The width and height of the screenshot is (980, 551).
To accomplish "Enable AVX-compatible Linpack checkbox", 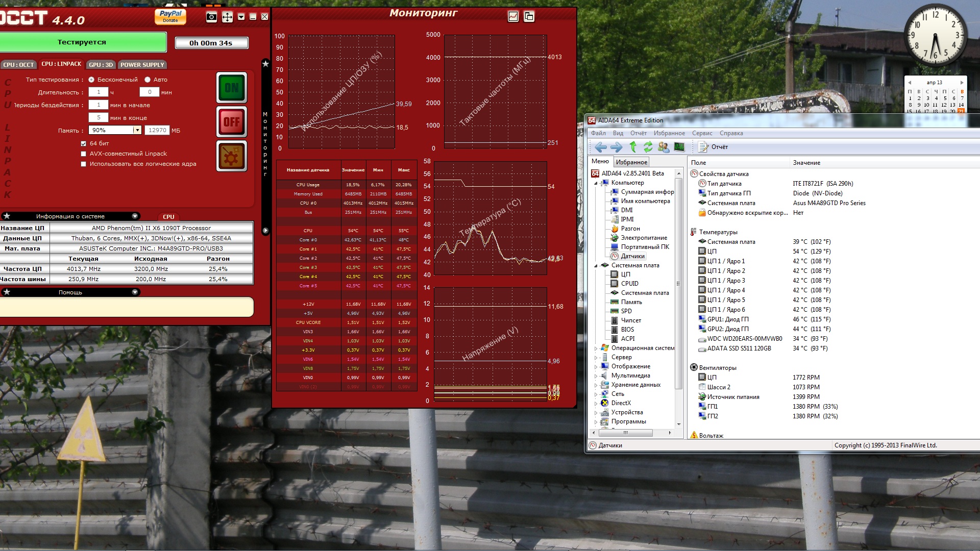I will 84,154.
